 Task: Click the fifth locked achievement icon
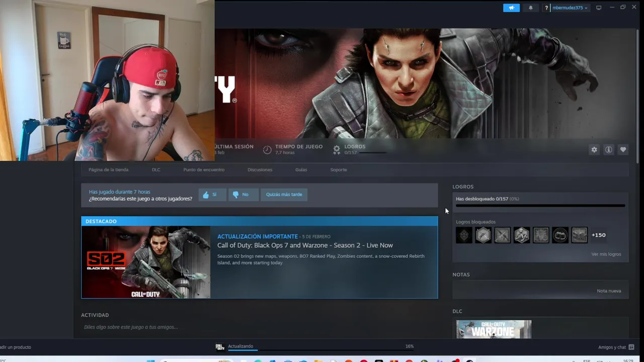(541, 235)
